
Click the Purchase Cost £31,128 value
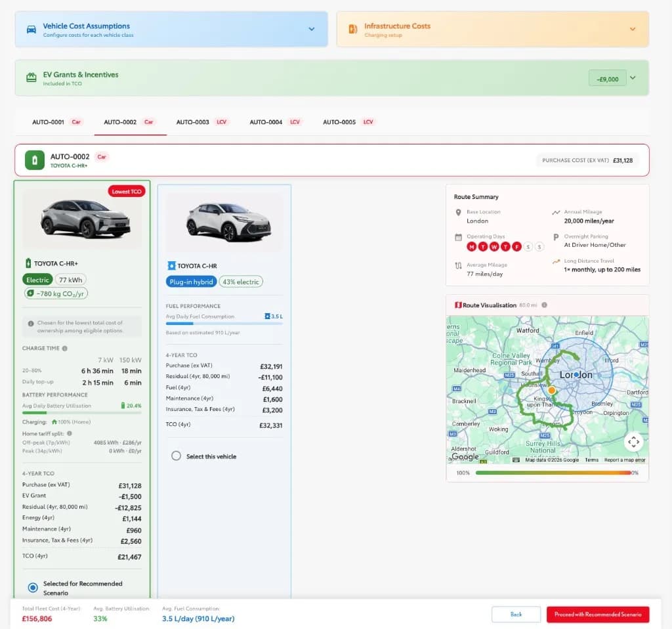(623, 160)
